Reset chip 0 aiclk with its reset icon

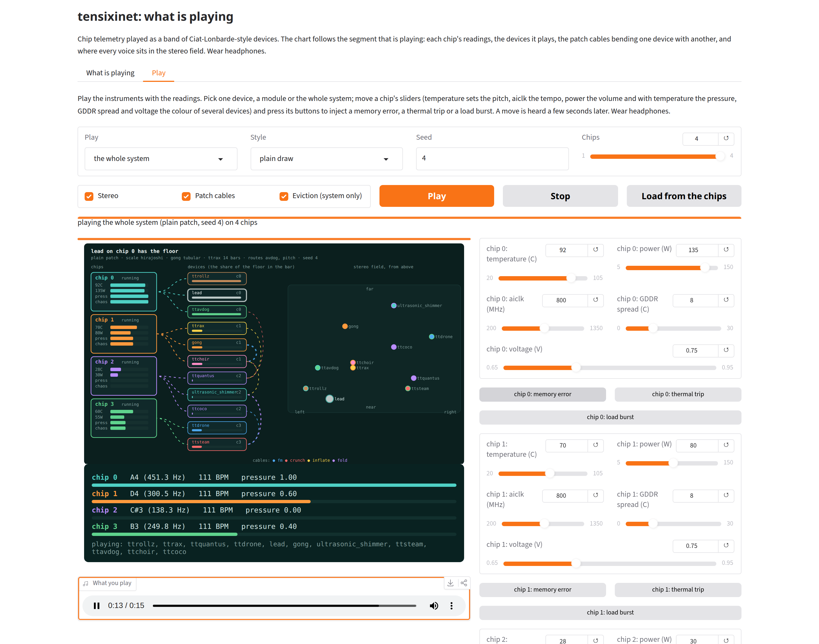point(595,300)
